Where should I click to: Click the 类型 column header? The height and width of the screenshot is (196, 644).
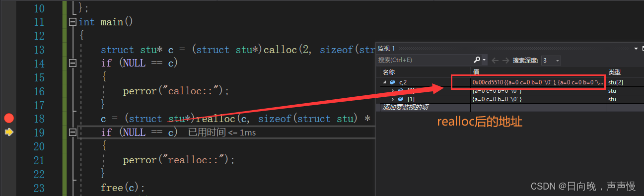[x=614, y=72]
